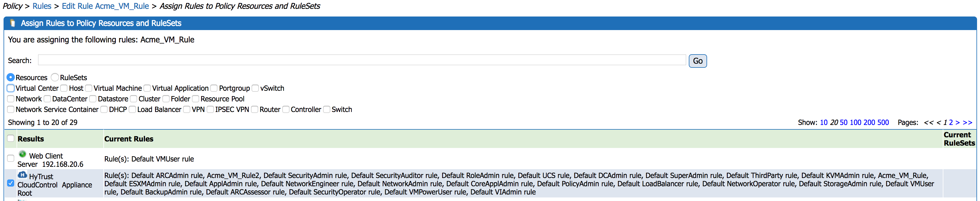Select the RuleSets radio button

[x=55, y=77]
